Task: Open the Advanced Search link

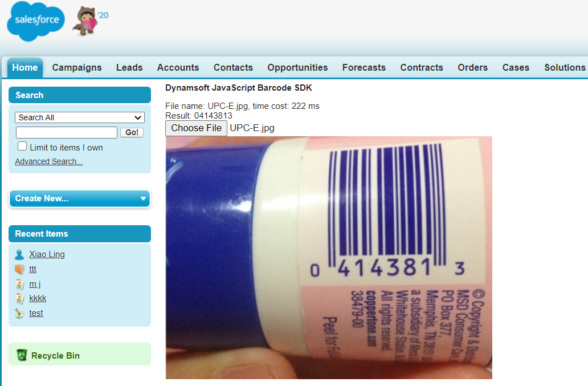Action: point(49,161)
